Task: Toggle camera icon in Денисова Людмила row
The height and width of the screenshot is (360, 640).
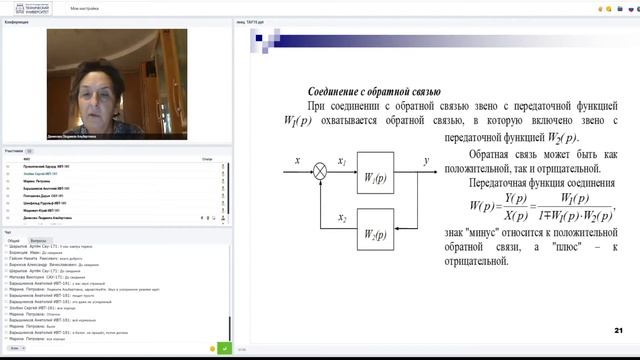Action: [208, 218]
